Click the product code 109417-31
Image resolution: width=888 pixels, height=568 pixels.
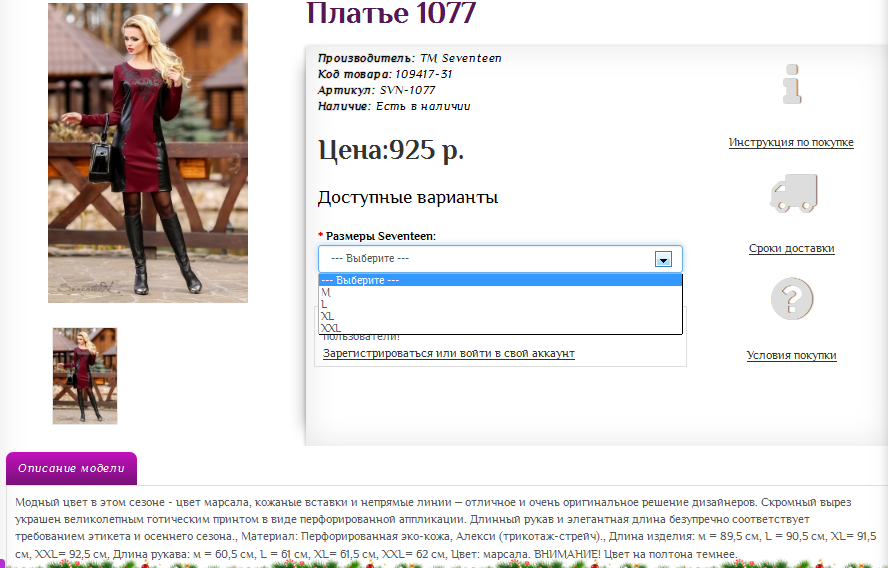point(424,74)
